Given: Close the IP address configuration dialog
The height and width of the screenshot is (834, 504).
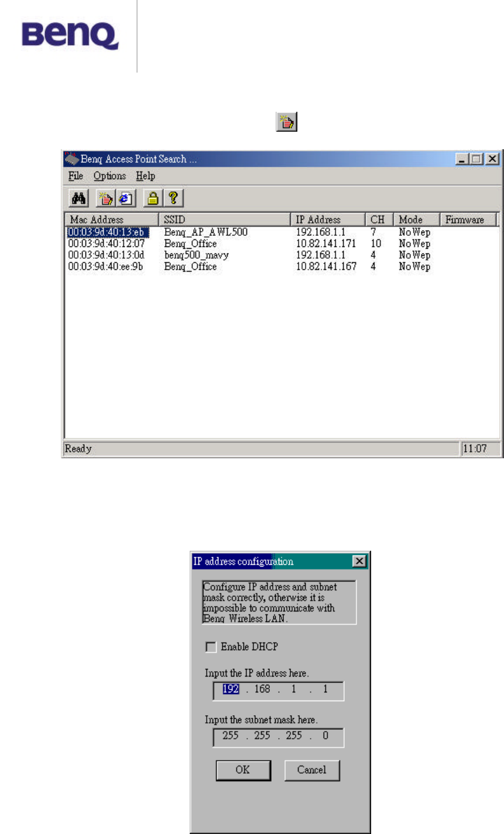Looking at the screenshot, I should tap(359, 561).
